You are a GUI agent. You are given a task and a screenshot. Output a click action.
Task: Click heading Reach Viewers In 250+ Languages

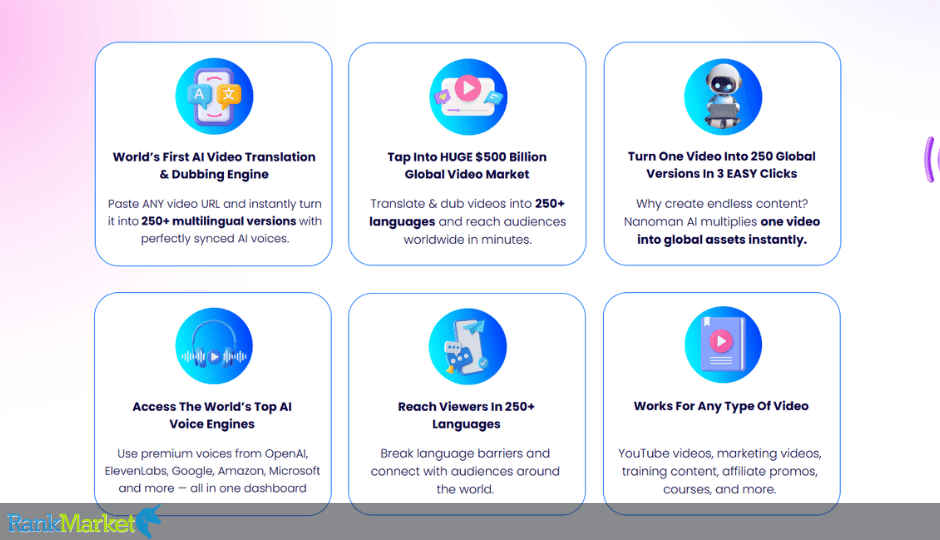[x=466, y=415]
